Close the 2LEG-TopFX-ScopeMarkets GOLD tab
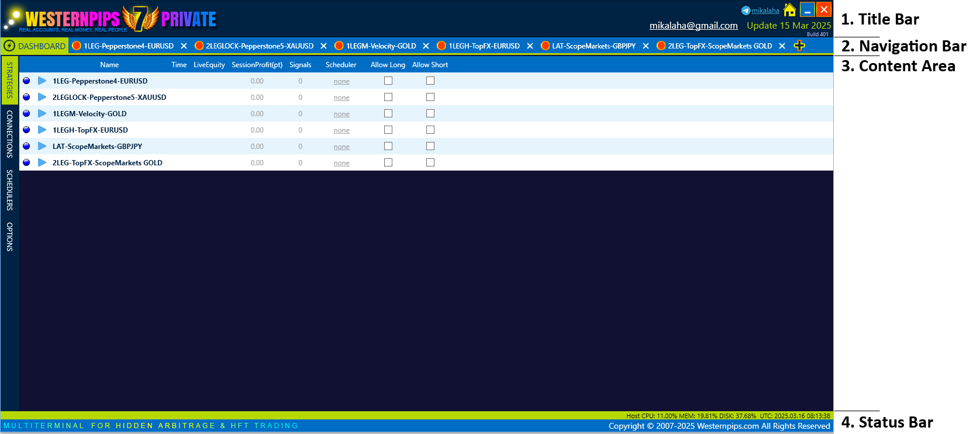Viewport: 980px width, 434px height. [x=782, y=46]
